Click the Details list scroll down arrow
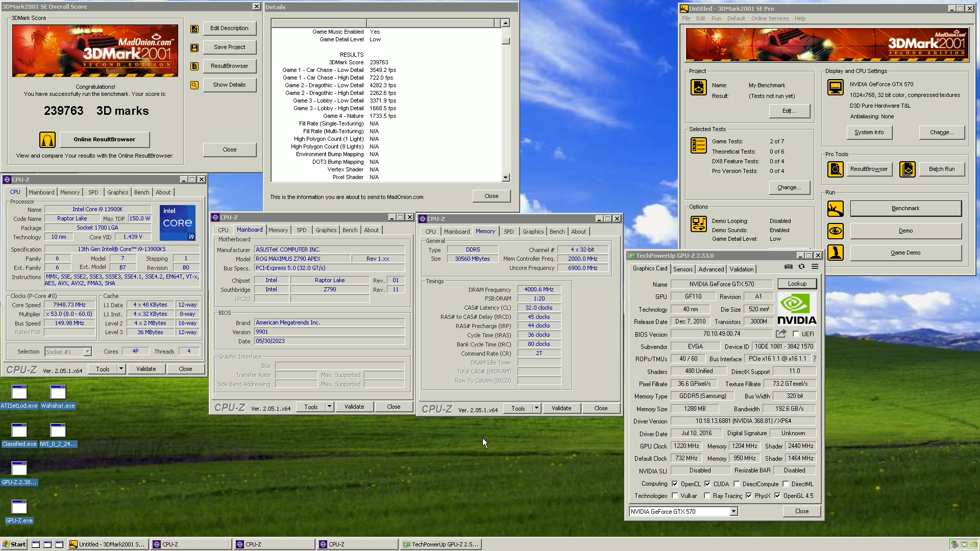Viewport: 980px width, 551px height. pos(505,178)
